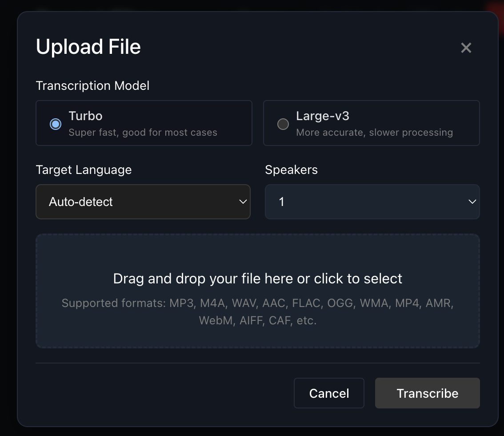Click the Target Language label
Image resolution: width=504 pixels, height=436 pixels.
point(84,170)
